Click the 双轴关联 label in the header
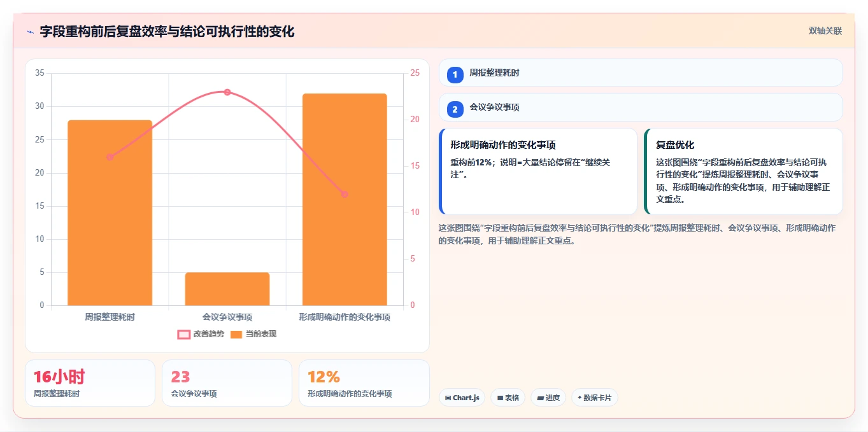 pyautogui.click(x=825, y=31)
